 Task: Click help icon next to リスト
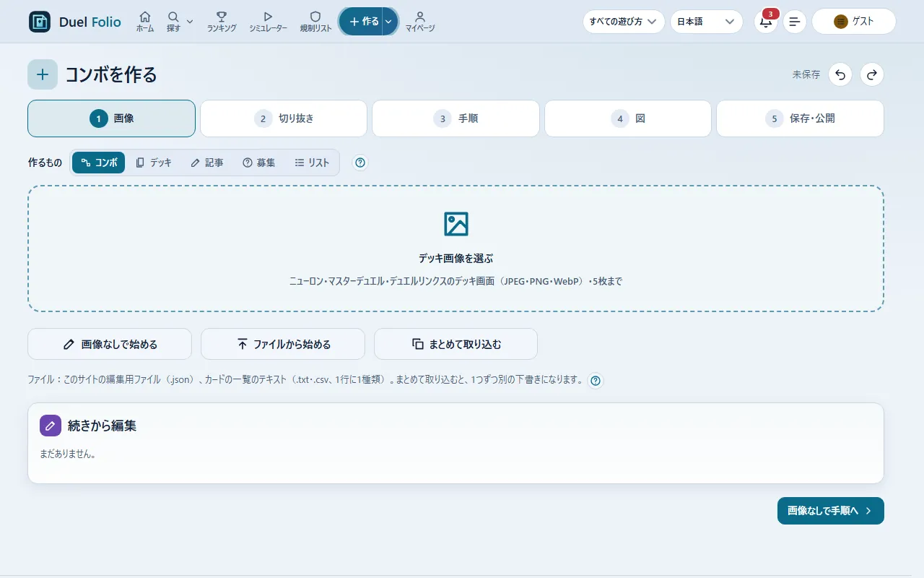click(x=360, y=163)
